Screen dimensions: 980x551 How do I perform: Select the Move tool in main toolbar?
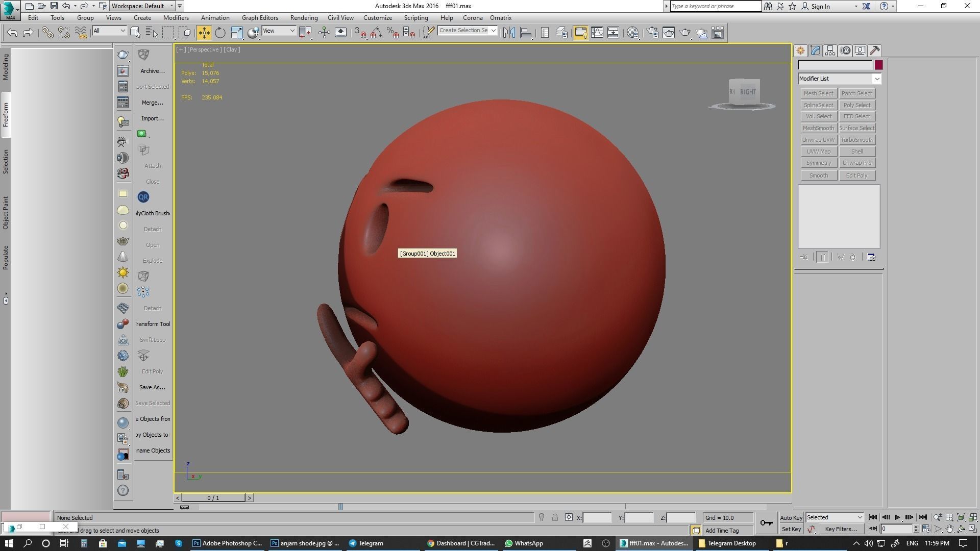pos(204,33)
